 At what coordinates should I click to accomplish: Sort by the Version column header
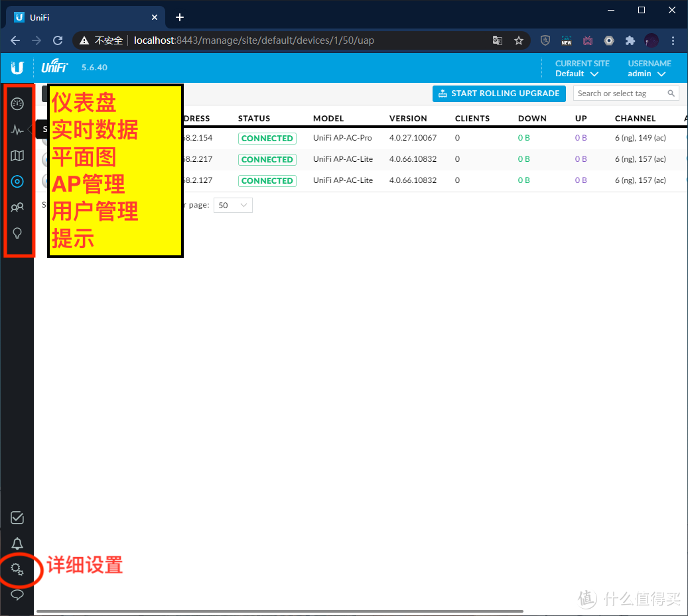click(408, 119)
